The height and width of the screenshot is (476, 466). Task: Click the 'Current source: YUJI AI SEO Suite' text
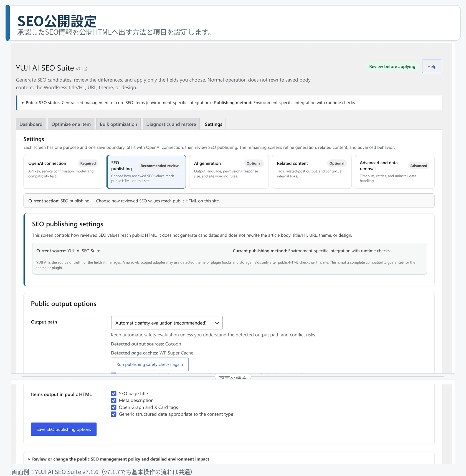tap(68, 251)
